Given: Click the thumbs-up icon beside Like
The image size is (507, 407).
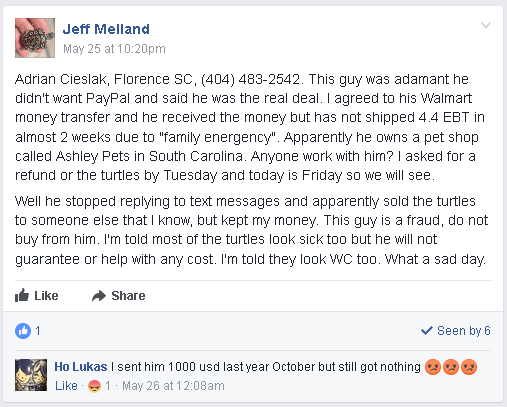Looking at the screenshot, I should [x=22, y=295].
